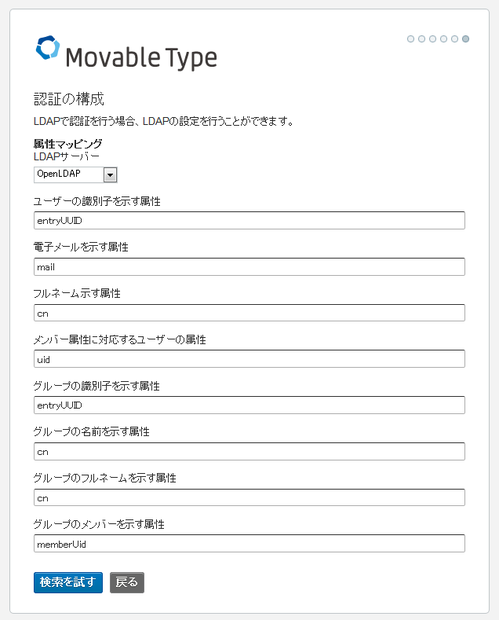Click the second step progress dot
This screenshot has height=620, width=499.
(422, 39)
